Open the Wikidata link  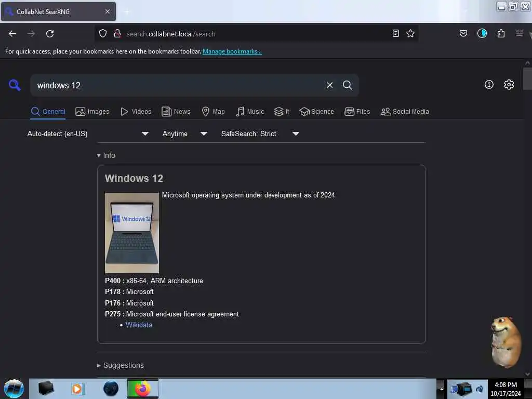coord(139,325)
